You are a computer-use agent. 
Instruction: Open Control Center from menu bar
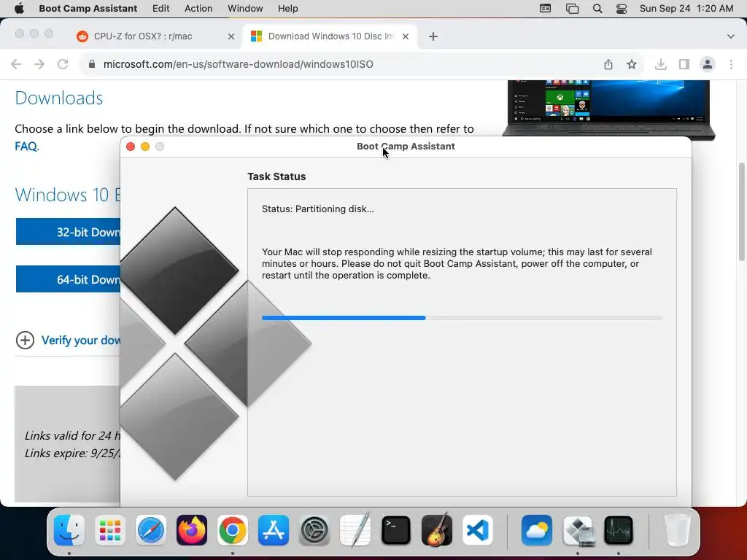(x=622, y=9)
